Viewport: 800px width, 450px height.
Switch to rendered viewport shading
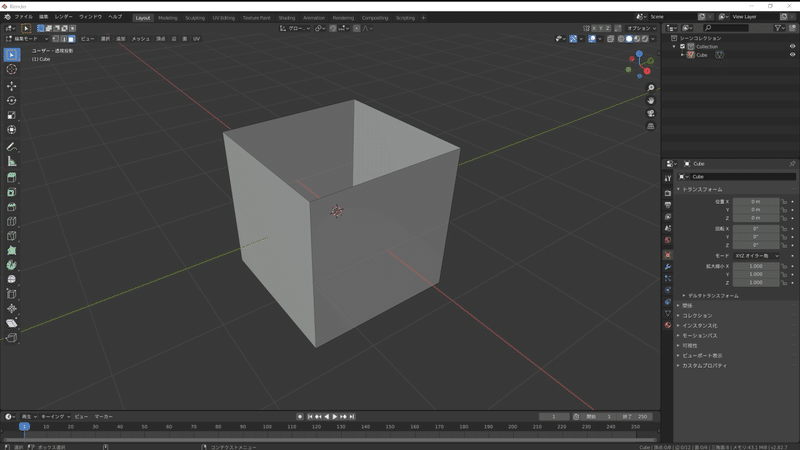point(645,39)
